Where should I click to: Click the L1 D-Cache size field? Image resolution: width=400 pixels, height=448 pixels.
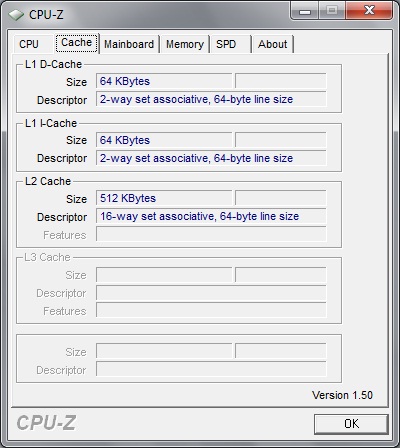(164, 81)
